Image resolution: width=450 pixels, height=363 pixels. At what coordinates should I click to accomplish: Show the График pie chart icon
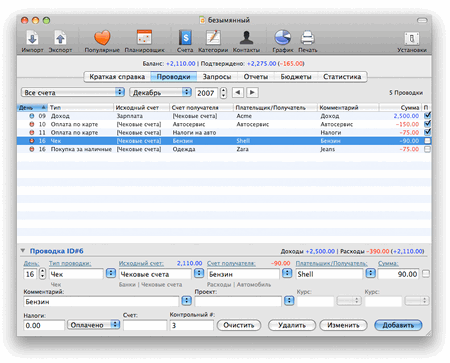pyautogui.click(x=283, y=37)
